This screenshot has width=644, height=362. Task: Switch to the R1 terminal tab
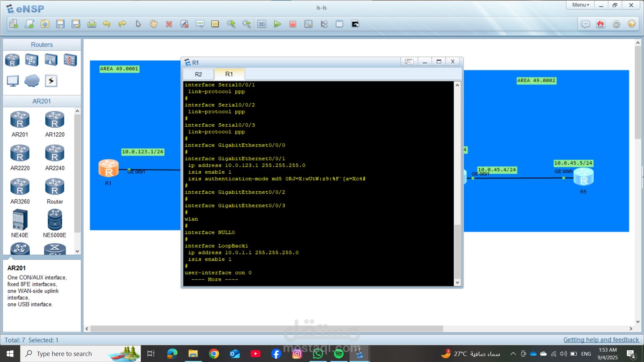229,74
